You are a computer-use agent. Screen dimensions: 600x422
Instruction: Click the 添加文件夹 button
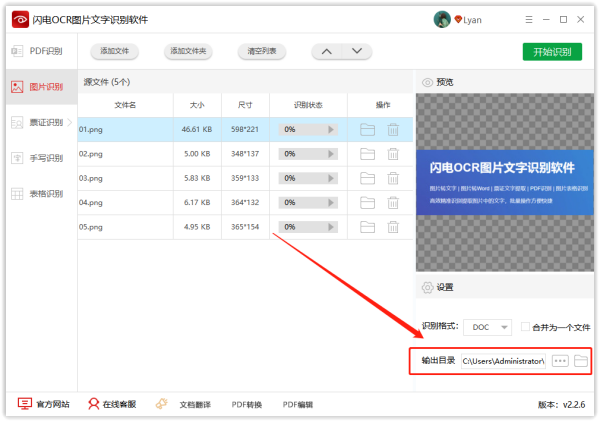(x=188, y=52)
